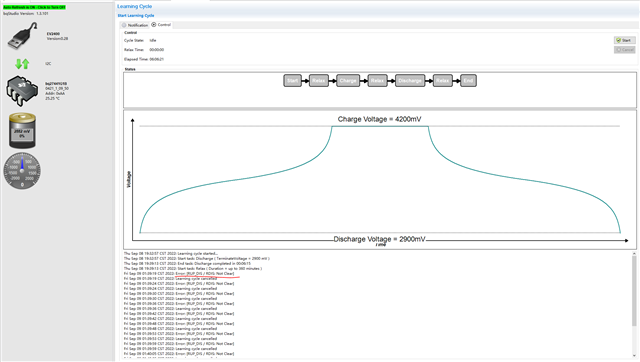
Task: Click the log scrollbar down arrow
Action: click(634, 356)
